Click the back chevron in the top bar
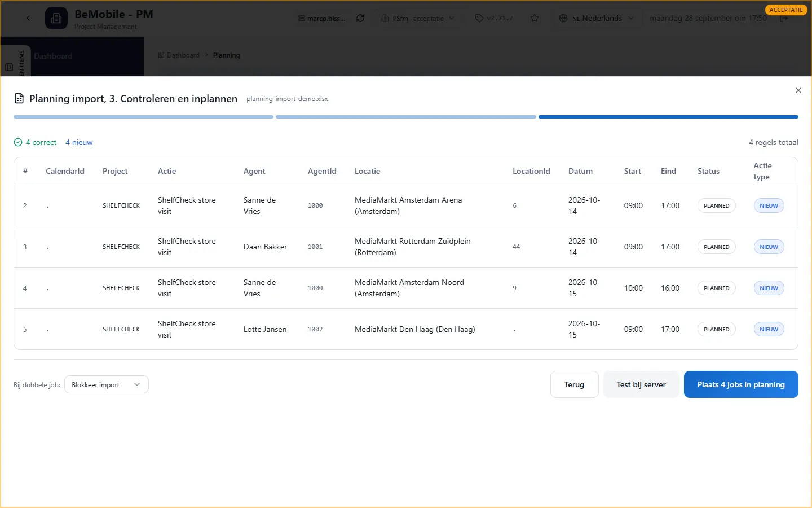This screenshot has height=508, width=812. [x=28, y=18]
